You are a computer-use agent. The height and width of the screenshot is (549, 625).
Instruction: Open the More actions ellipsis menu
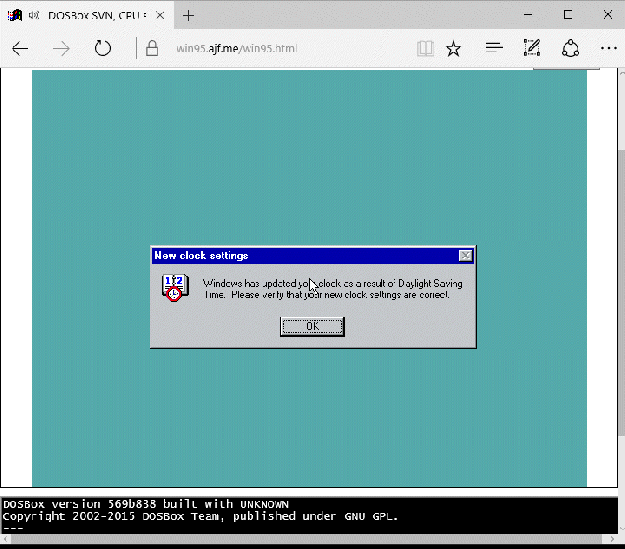click(x=609, y=48)
